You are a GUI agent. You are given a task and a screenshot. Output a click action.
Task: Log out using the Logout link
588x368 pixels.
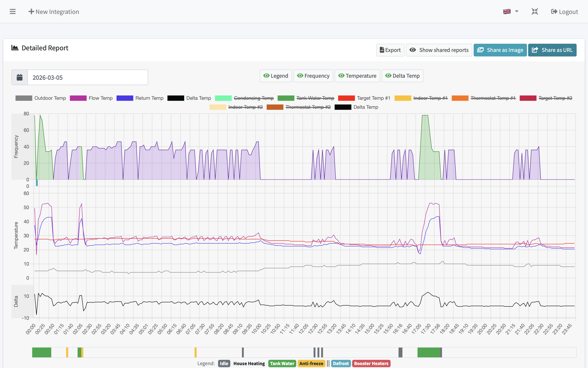coord(564,12)
